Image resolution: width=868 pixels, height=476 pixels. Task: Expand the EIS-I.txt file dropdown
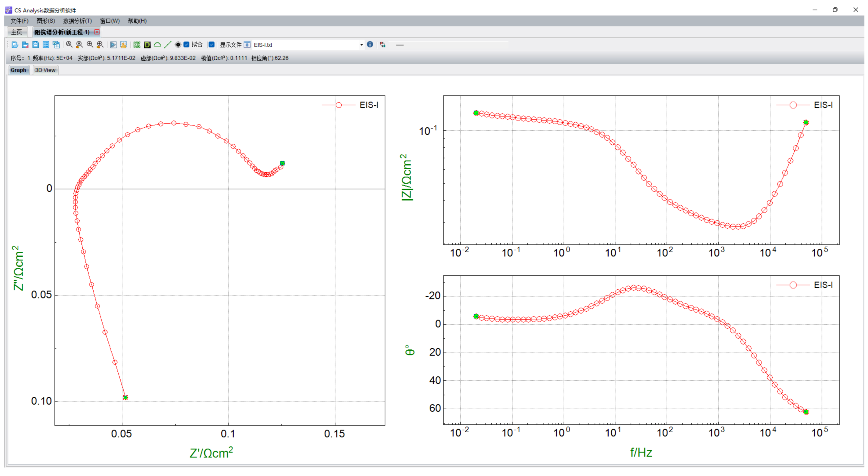361,45
